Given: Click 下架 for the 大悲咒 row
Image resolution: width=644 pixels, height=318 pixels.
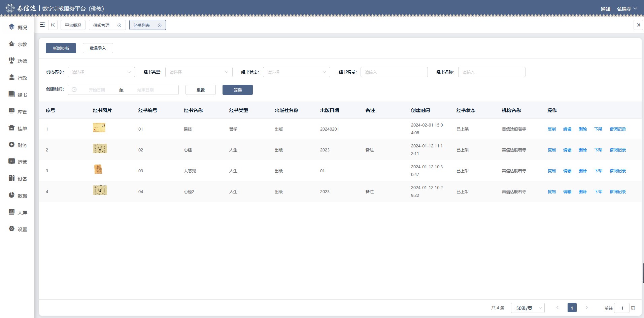Looking at the screenshot, I should click(598, 171).
